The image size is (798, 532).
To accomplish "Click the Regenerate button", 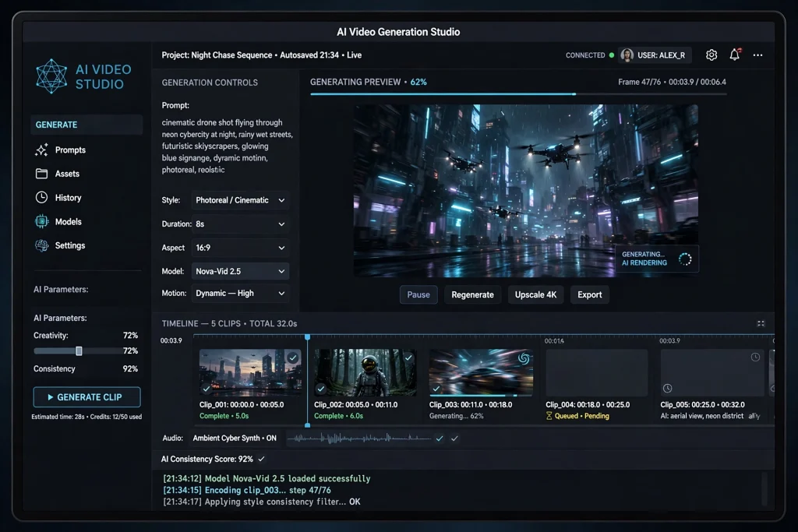I will pos(472,294).
